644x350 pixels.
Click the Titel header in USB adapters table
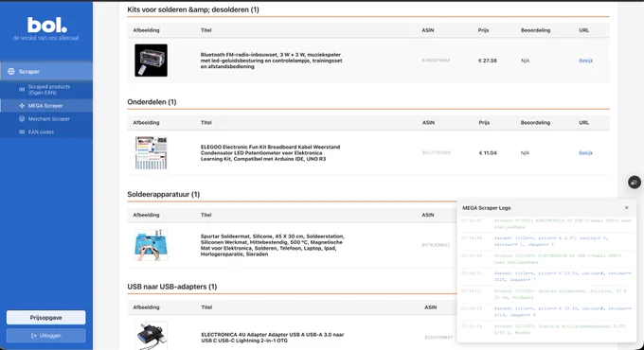pyautogui.click(x=206, y=306)
